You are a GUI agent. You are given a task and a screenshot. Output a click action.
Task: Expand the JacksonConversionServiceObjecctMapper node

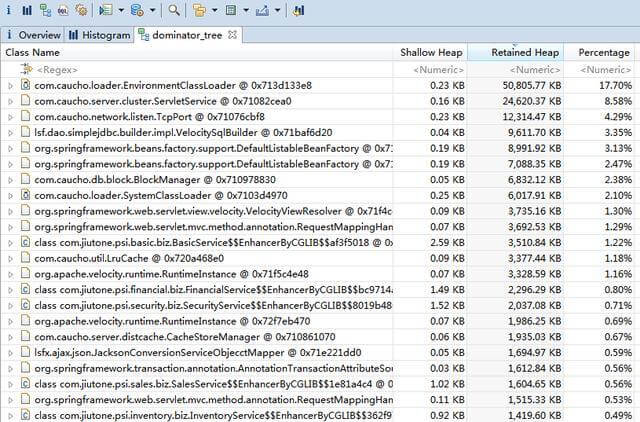click(11, 353)
